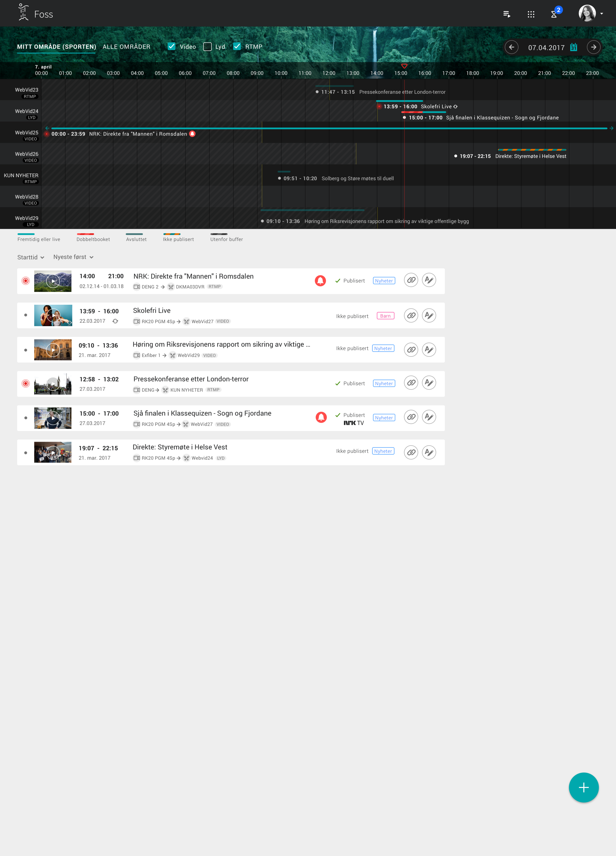Click the red alarm bell on the Klassequizen row

pos(321,417)
